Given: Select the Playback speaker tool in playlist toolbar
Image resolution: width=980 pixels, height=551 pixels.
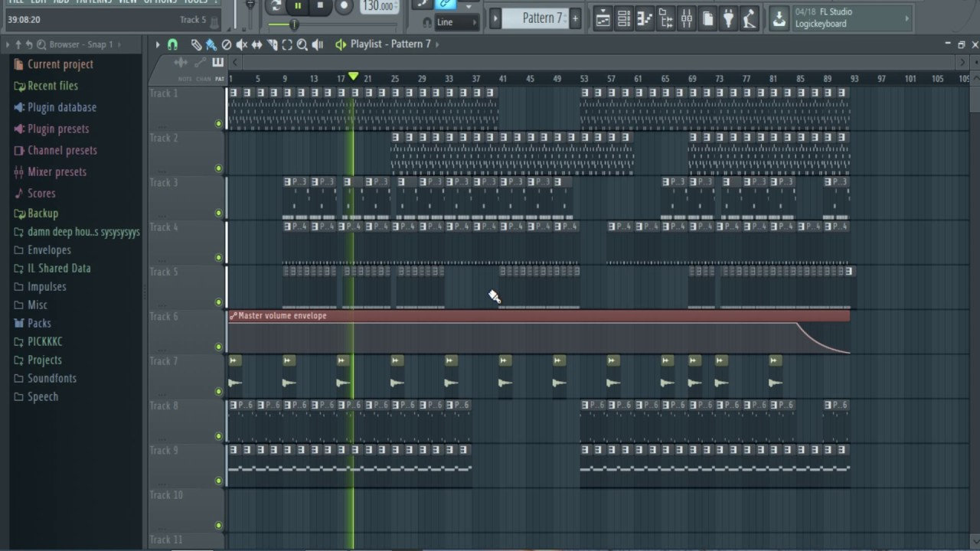Looking at the screenshot, I should click(318, 44).
